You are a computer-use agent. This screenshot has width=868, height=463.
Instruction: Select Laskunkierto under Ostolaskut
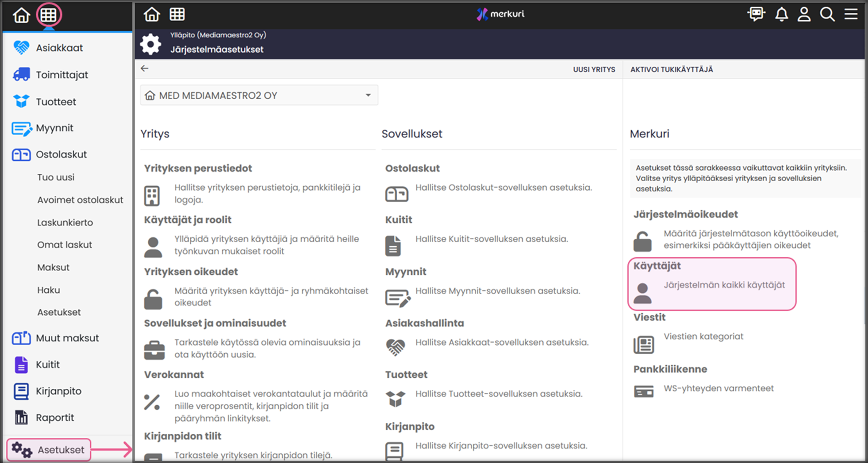pyautogui.click(x=65, y=222)
